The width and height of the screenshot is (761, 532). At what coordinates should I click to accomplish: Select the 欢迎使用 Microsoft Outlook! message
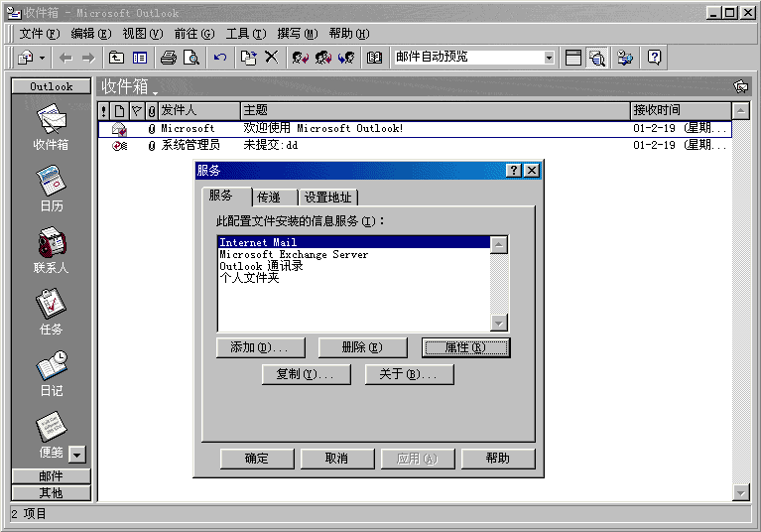(415, 129)
